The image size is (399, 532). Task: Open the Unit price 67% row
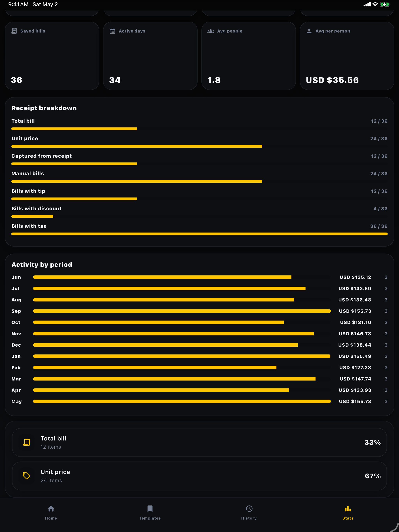[199, 476]
